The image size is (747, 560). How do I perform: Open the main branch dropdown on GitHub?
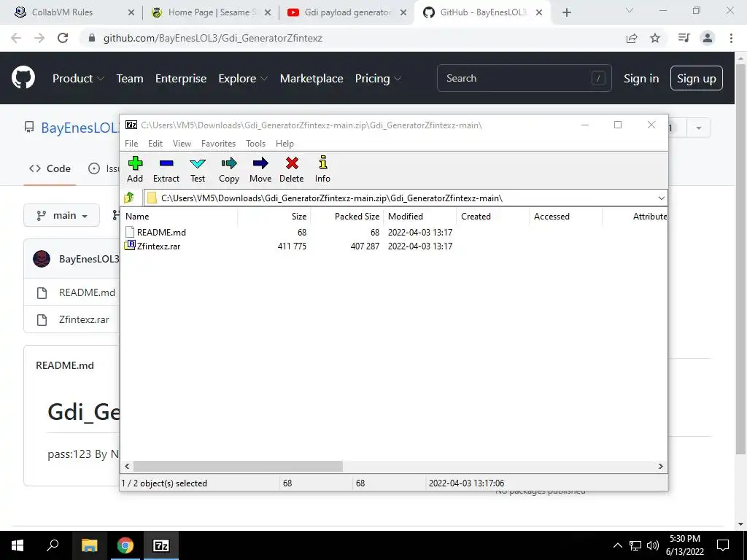click(61, 216)
